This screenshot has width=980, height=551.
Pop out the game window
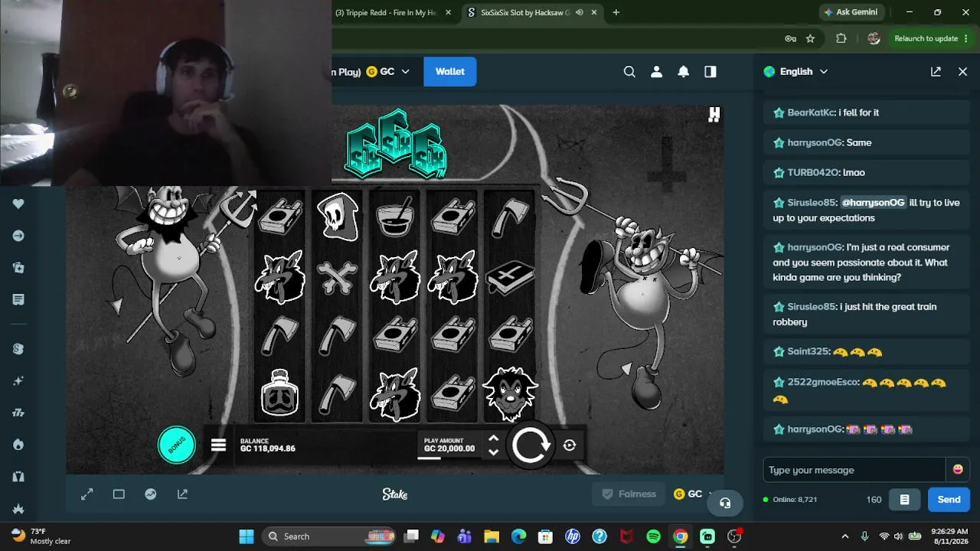click(x=182, y=494)
